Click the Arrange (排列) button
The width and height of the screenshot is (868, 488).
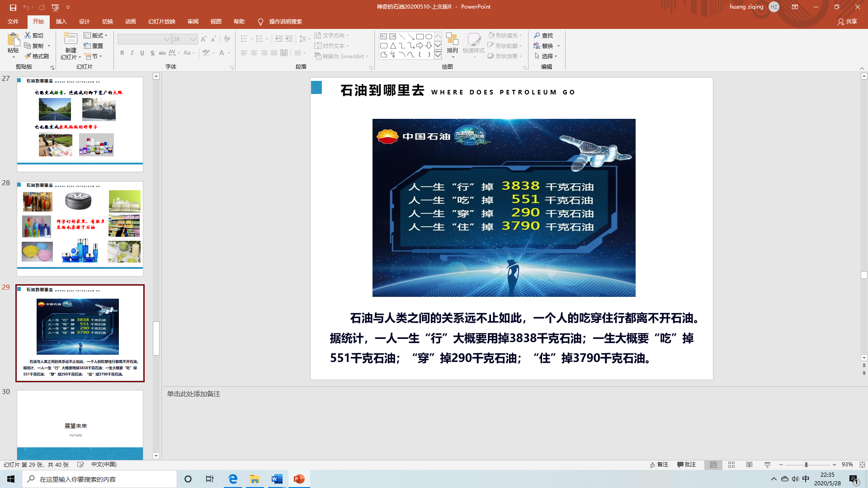point(452,45)
